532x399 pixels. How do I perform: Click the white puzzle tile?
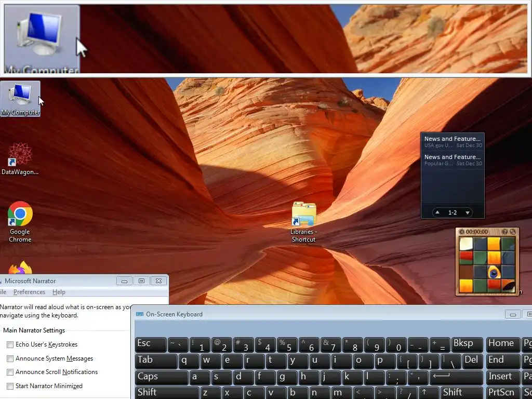(x=466, y=244)
